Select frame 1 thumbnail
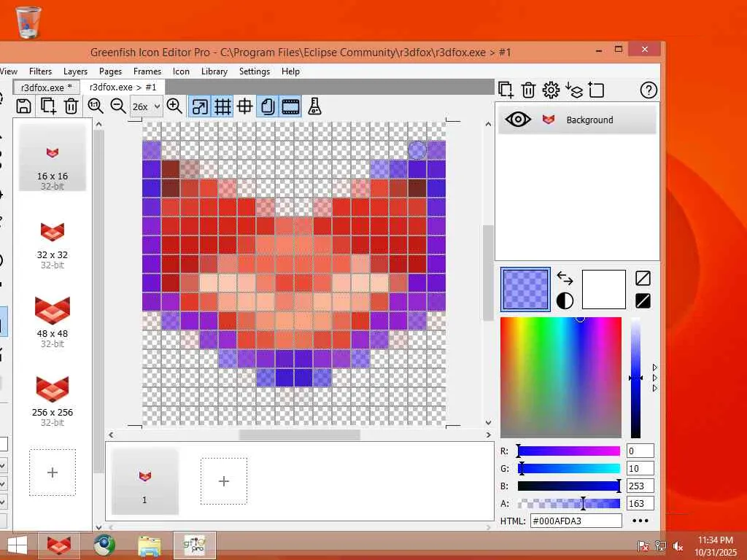The image size is (747, 560). click(145, 481)
